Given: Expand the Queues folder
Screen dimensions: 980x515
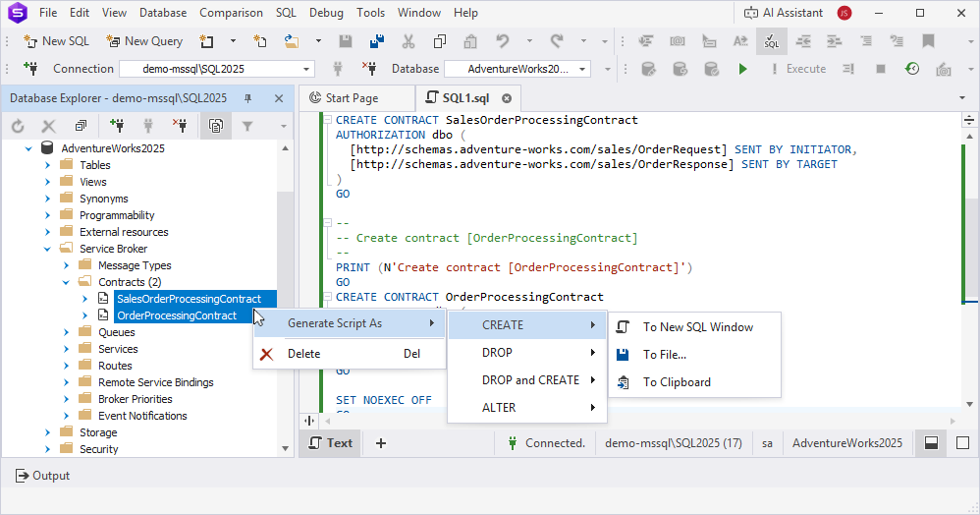Looking at the screenshot, I should tap(66, 332).
